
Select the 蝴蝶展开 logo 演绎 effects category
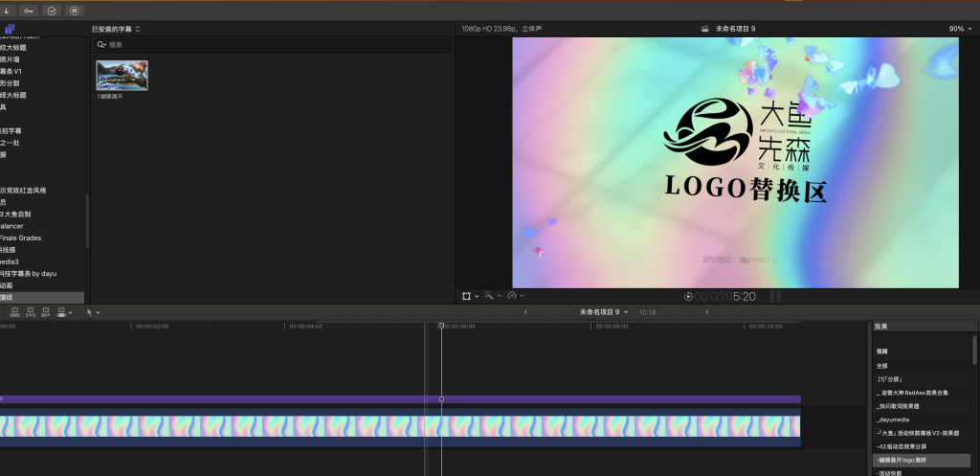[922, 460]
